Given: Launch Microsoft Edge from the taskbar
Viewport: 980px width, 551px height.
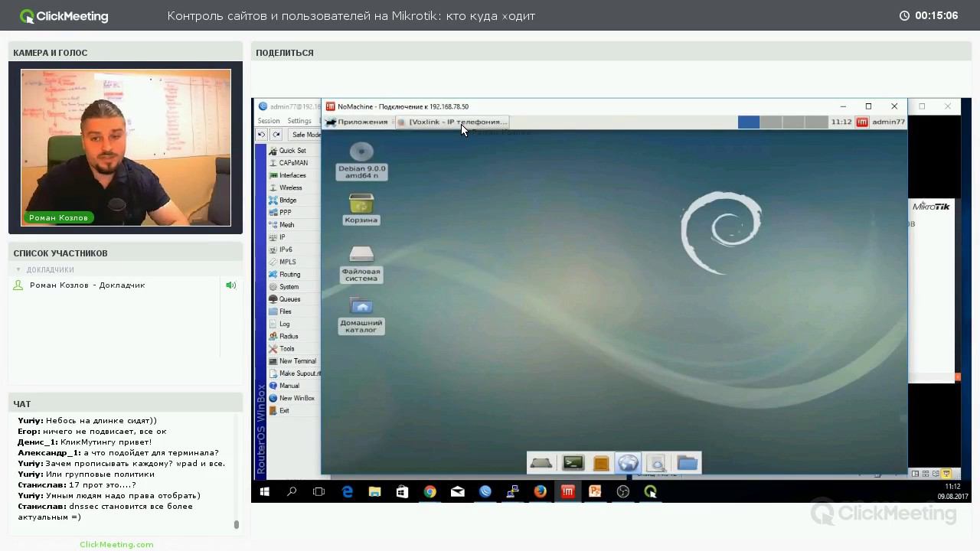Looking at the screenshot, I should [347, 492].
